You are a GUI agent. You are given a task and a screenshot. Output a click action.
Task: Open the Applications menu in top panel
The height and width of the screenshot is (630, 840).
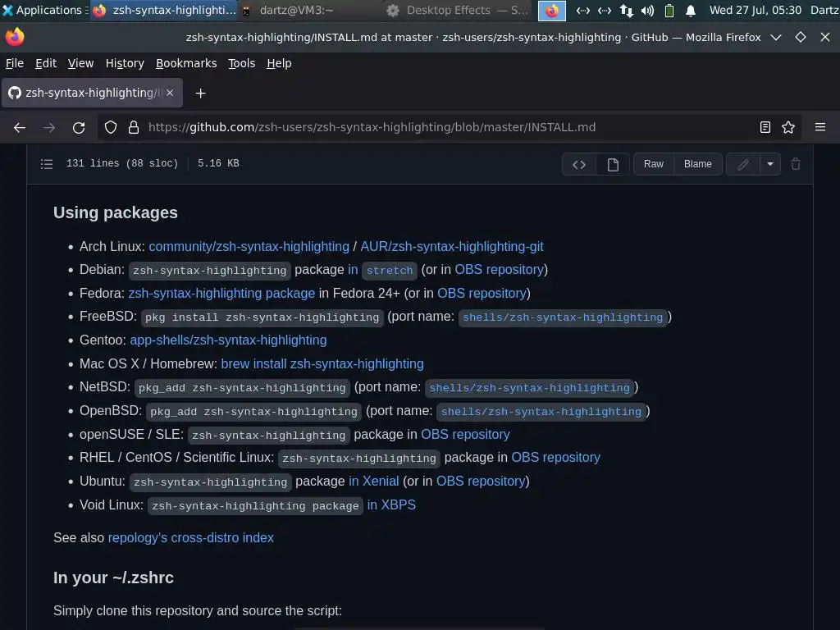tap(43, 10)
